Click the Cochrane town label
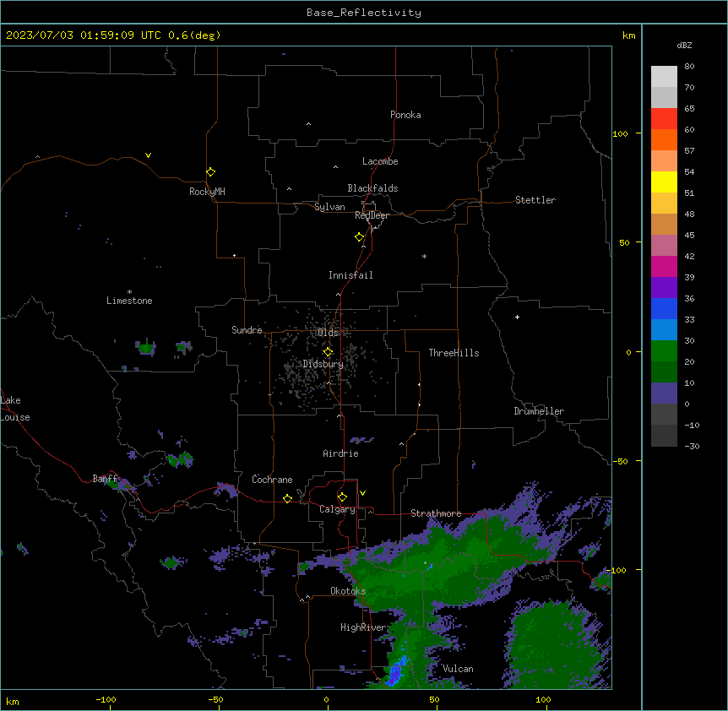 272,480
